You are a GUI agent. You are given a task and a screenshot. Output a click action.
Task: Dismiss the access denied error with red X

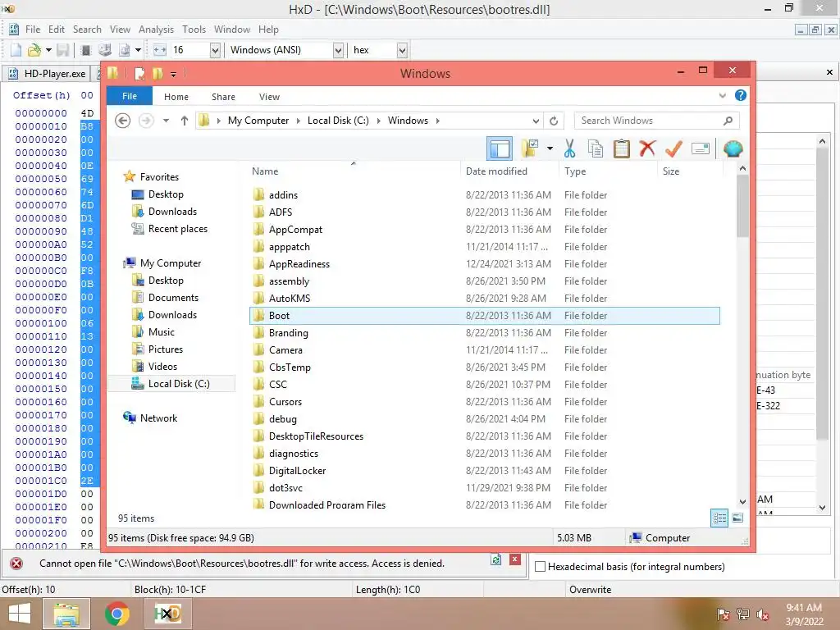515,559
